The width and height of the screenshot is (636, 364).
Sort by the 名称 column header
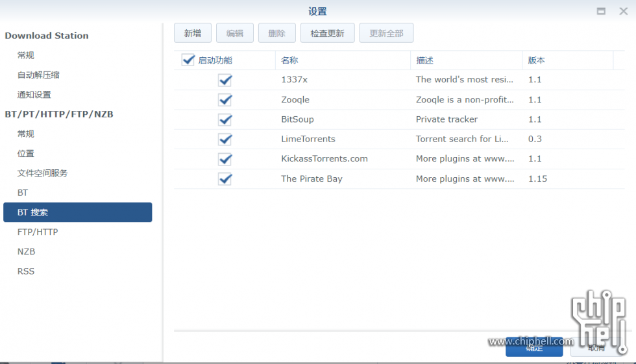[x=343, y=60]
